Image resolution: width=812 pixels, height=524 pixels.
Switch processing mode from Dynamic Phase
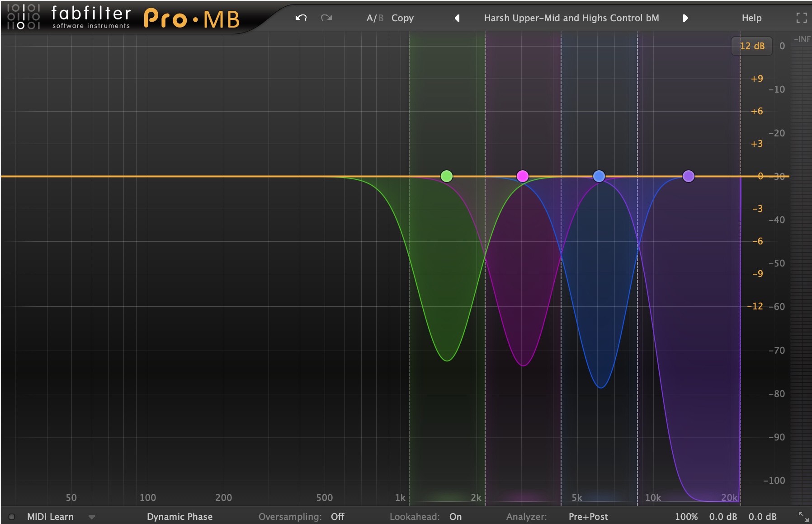[179, 517]
